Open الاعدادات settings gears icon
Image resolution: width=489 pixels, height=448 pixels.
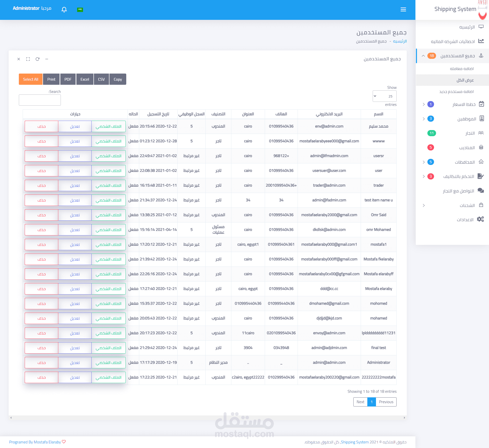[x=480, y=219]
